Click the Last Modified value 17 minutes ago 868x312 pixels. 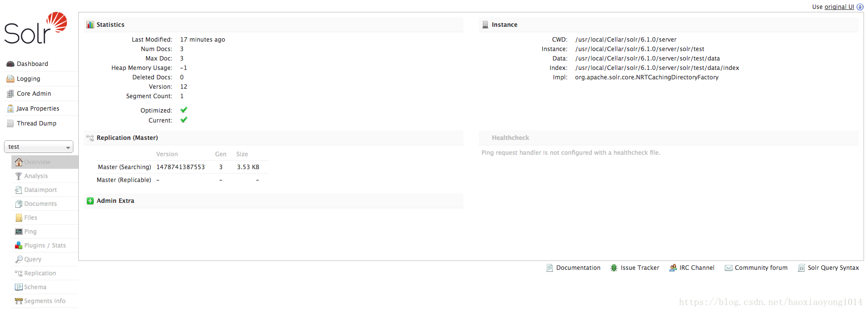203,40
